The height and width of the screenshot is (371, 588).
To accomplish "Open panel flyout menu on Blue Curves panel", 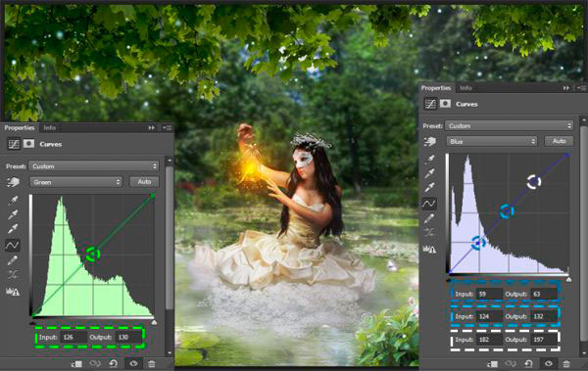I will pos(581,88).
